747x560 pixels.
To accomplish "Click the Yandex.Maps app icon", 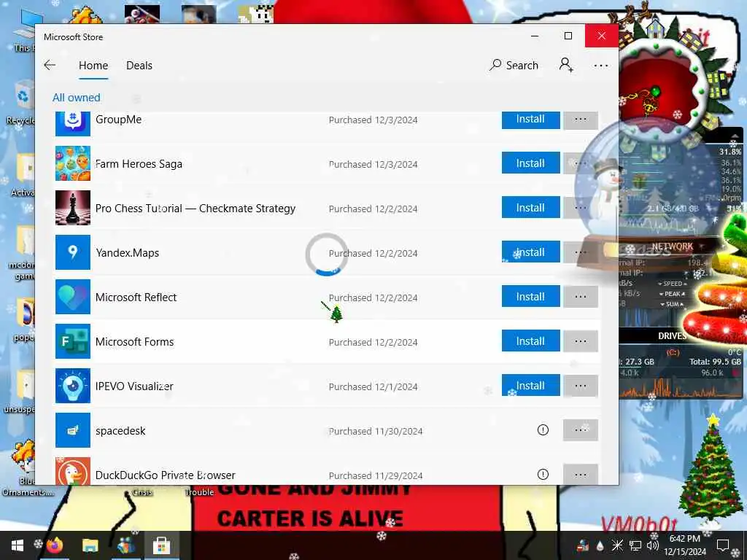I will [x=73, y=252].
